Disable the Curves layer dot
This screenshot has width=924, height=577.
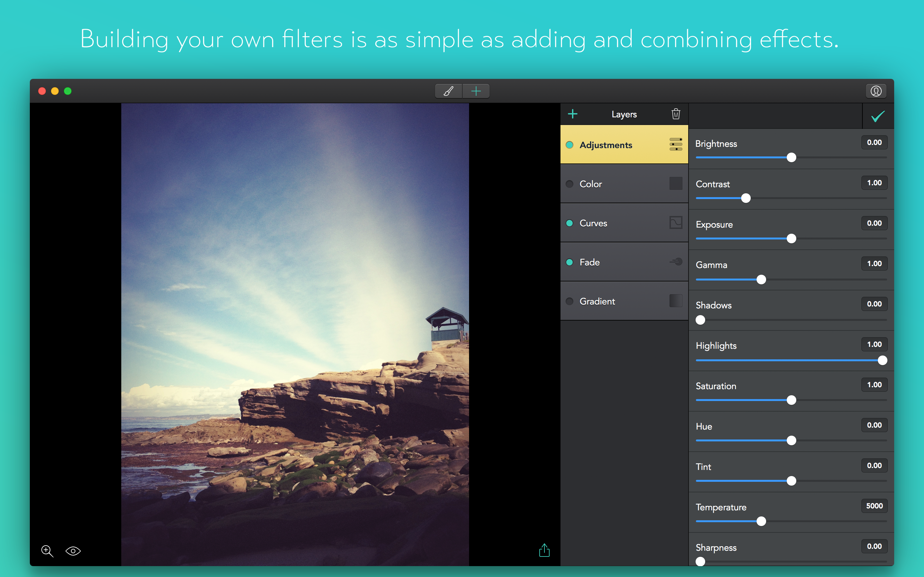point(569,223)
